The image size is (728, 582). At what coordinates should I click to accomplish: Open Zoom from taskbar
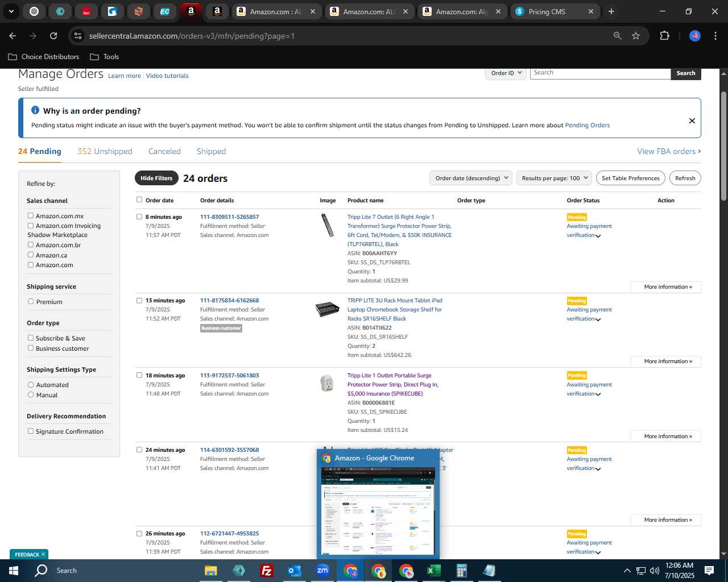point(322,570)
